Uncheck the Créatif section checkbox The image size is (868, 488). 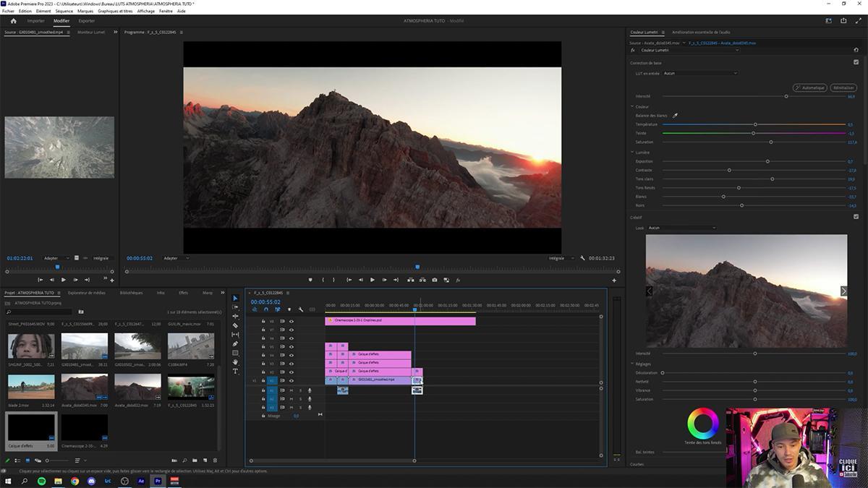(x=856, y=216)
